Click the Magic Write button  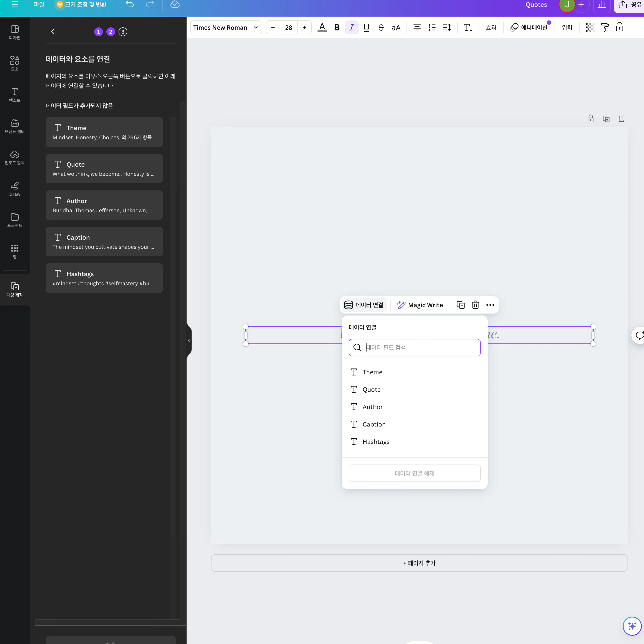tap(420, 305)
